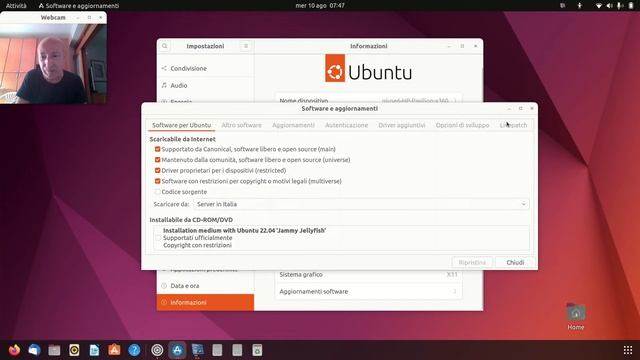
Task: Uncheck Mantenuto dalla comunità (universe) checkbox
Action: 158,160
